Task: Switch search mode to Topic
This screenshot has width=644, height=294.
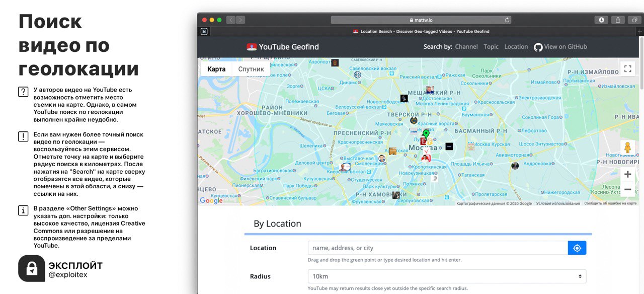Action: tap(491, 47)
